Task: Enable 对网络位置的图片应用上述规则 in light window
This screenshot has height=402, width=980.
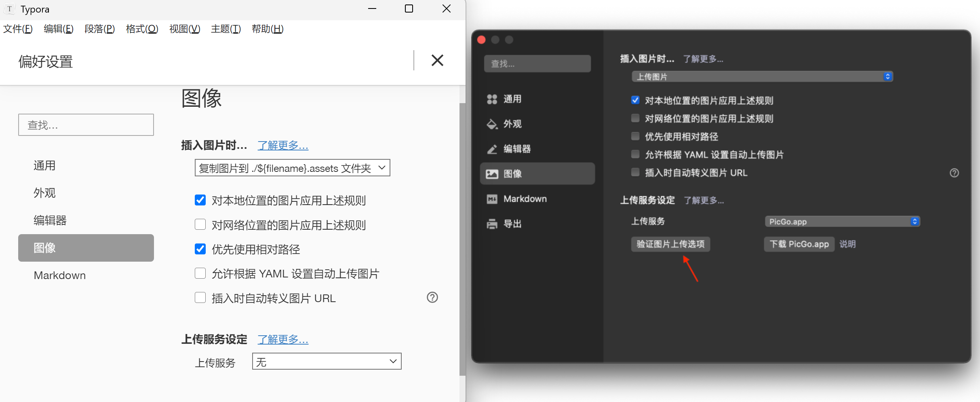Action: [x=200, y=225]
